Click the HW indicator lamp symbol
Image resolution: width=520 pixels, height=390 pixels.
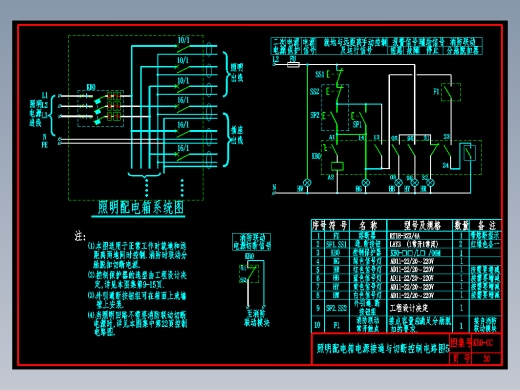307,183
